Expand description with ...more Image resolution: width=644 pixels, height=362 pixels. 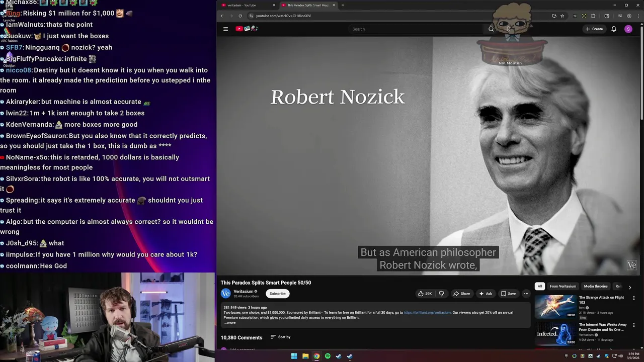pyautogui.click(x=230, y=323)
